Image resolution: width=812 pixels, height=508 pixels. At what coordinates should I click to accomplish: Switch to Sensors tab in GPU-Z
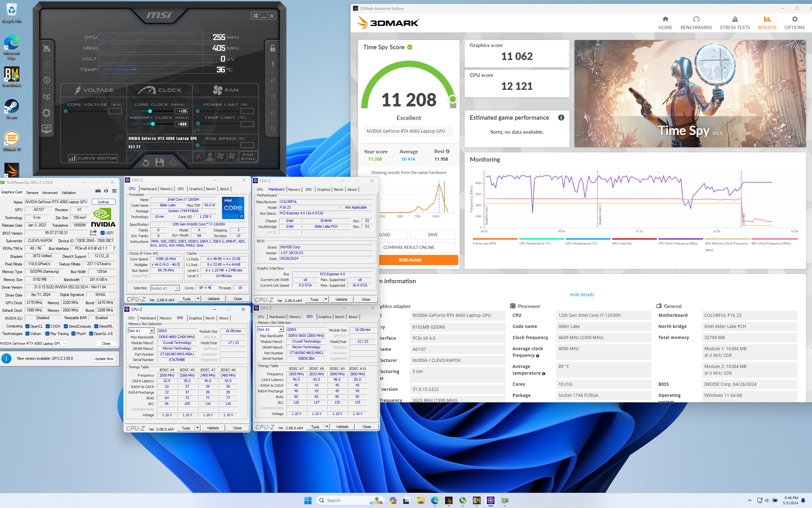[x=32, y=192]
